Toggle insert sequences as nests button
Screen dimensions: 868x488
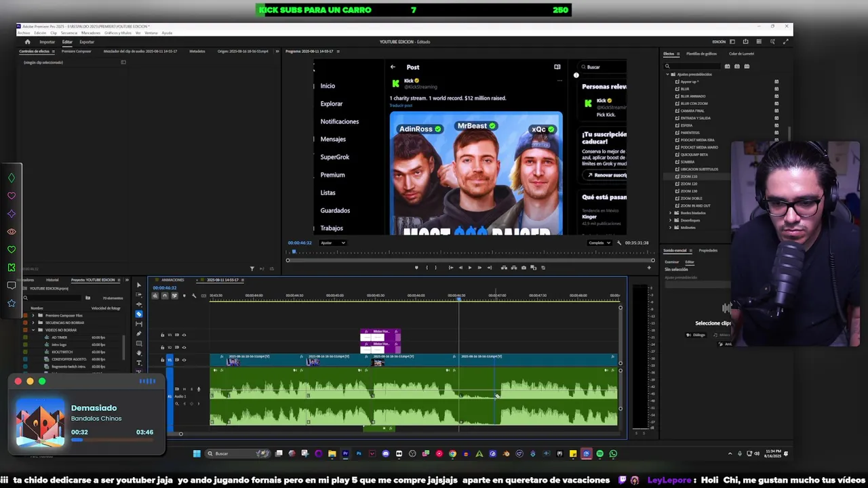coord(155,296)
